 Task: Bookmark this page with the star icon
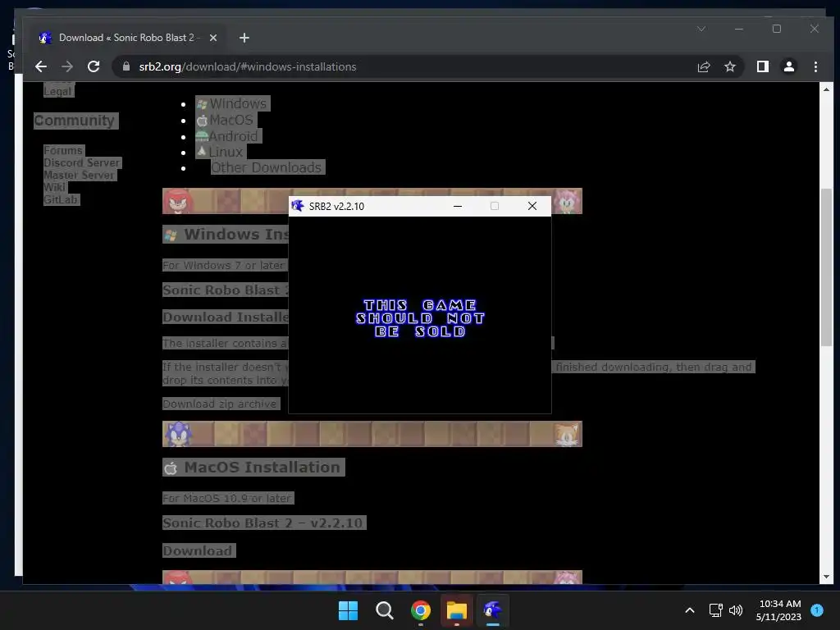[729, 66]
